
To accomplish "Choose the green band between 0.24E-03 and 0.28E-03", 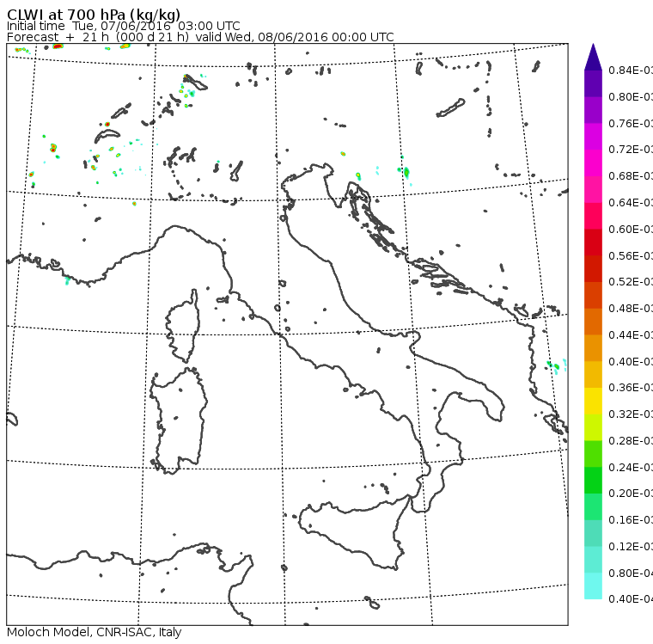I will 593,454.
